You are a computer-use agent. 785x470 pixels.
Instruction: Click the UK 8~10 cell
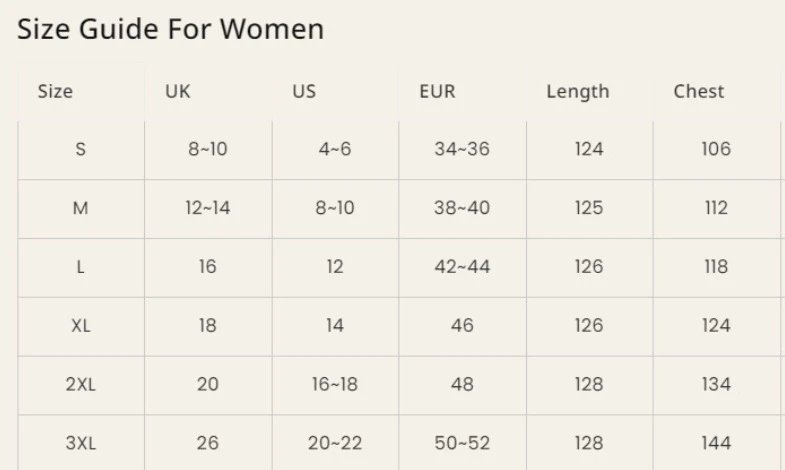click(x=208, y=149)
